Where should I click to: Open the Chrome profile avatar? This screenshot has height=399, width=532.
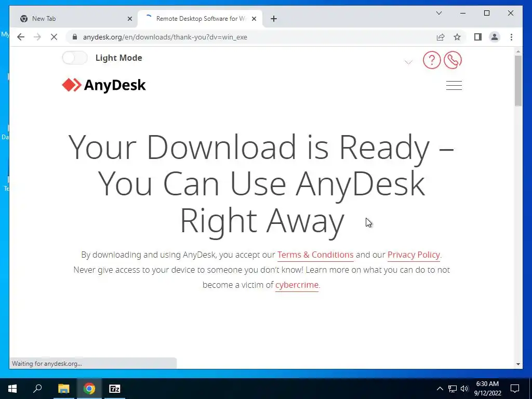(x=495, y=37)
